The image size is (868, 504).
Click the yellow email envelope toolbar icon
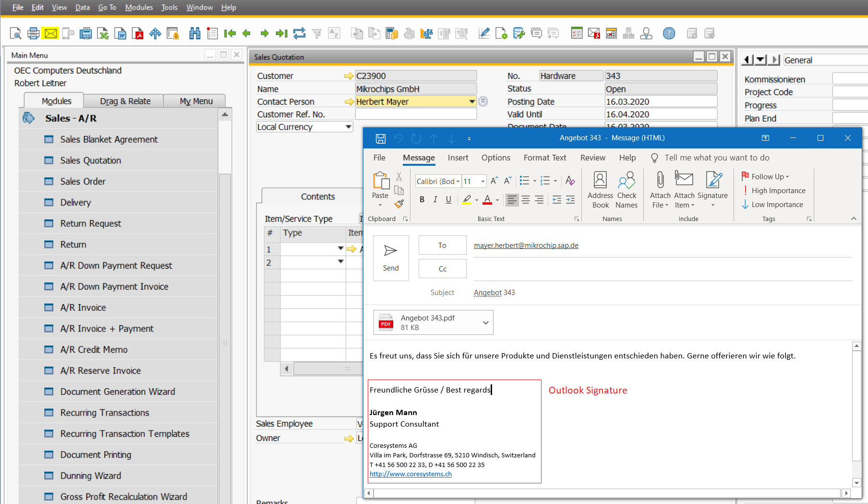(50, 33)
